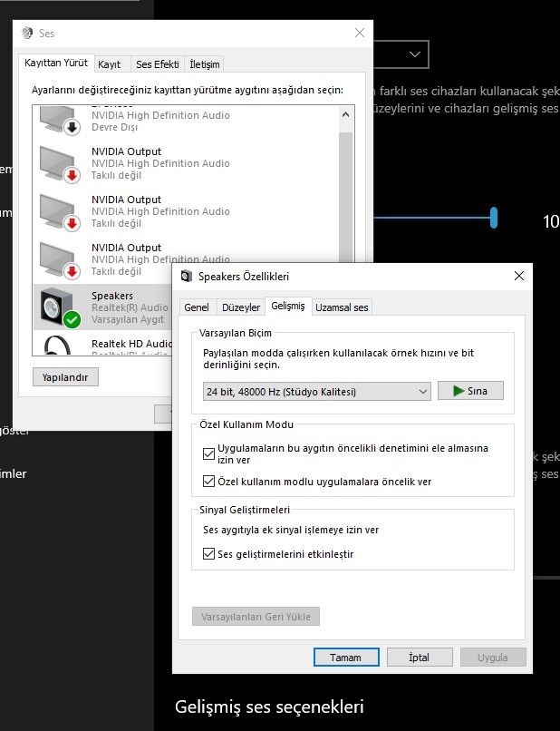This screenshot has height=731, width=560.
Task: Click the device list scroll-up arrow
Action: coord(345,114)
